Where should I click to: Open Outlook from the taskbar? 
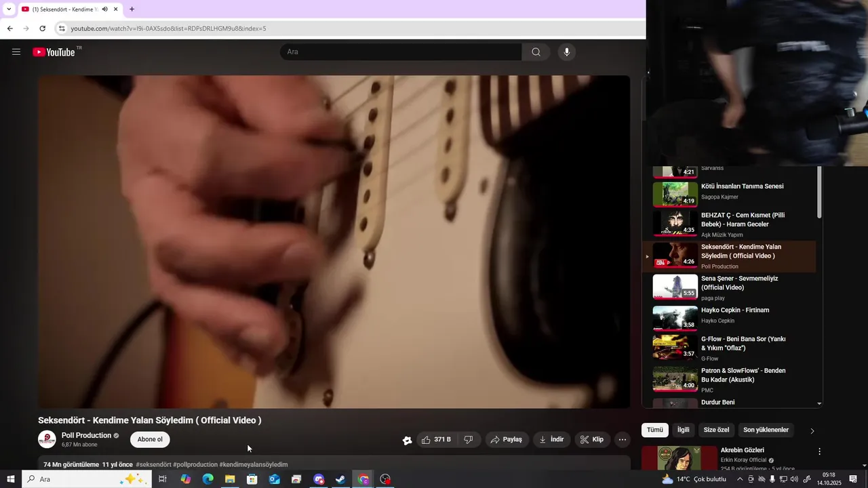[275, 479]
